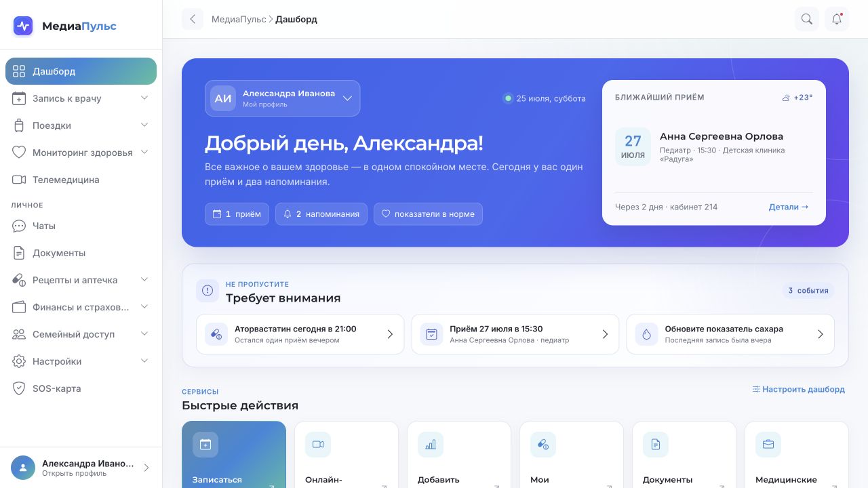
Task: Expand the Семейный доступ submenu
Action: [x=144, y=334]
